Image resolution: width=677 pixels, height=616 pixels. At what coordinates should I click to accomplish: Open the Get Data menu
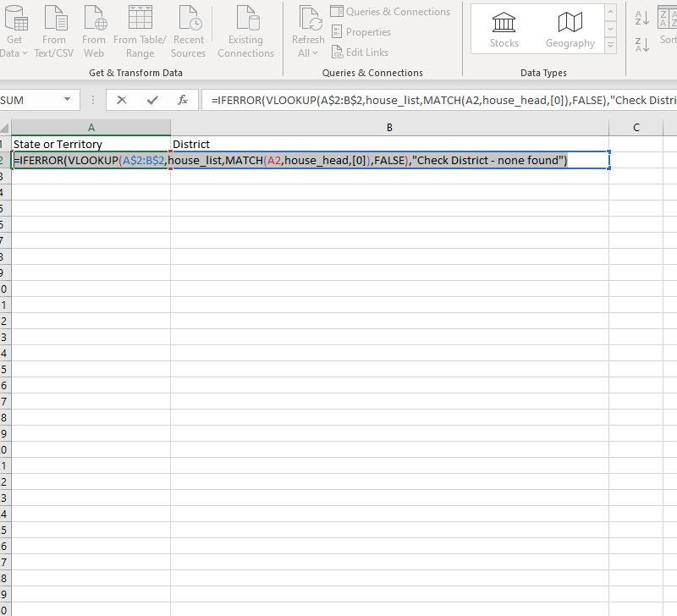point(14,31)
